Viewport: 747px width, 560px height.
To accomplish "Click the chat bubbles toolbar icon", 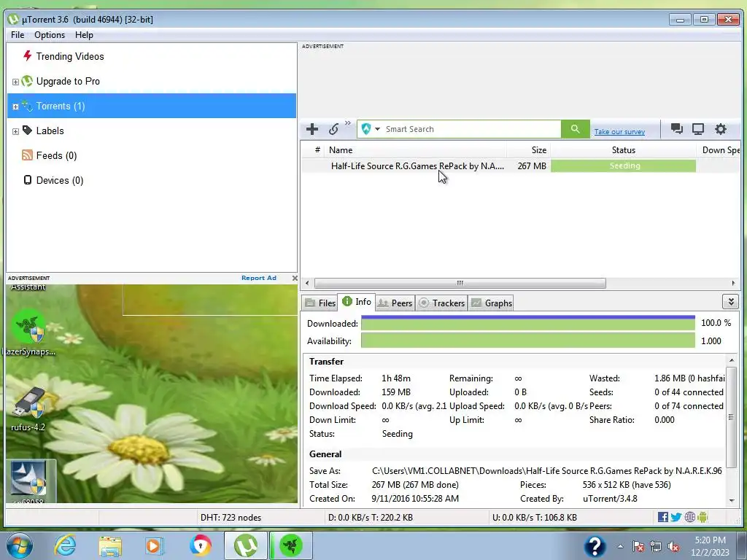I will (x=676, y=128).
